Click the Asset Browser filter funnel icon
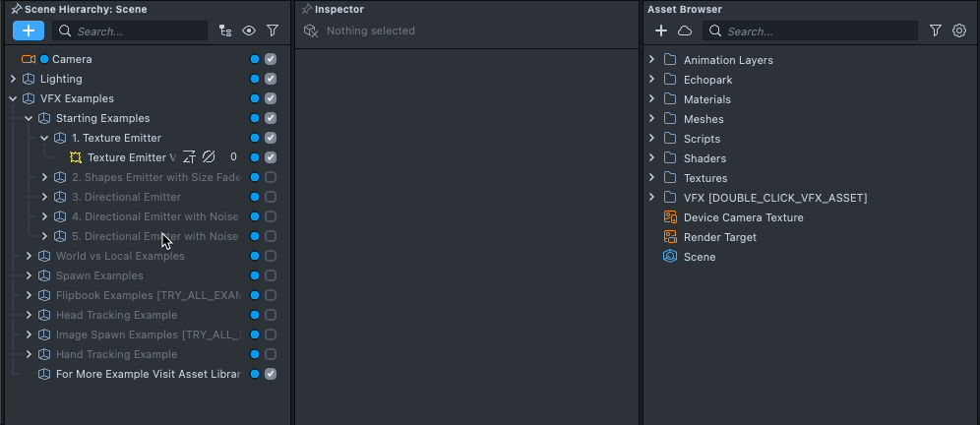The height and width of the screenshot is (425, 980). click(935, 30)
